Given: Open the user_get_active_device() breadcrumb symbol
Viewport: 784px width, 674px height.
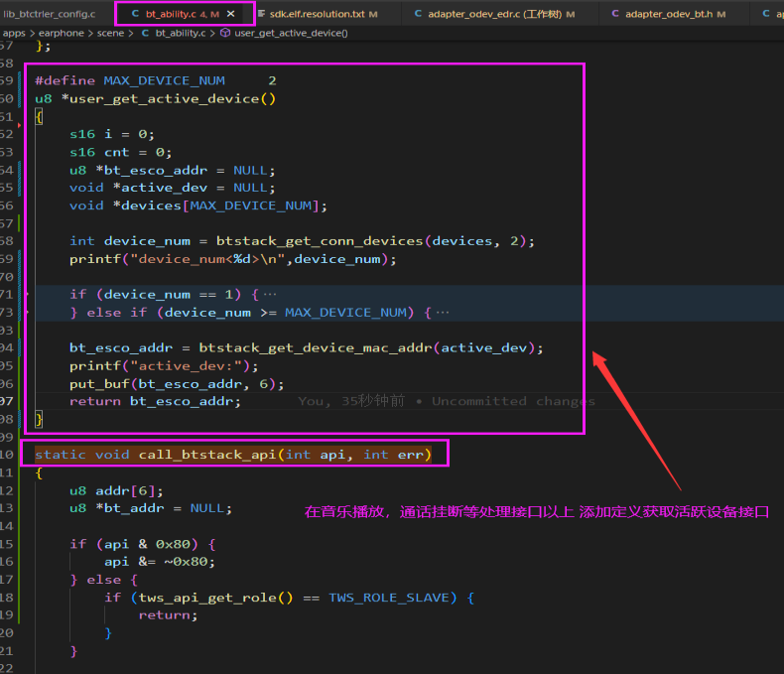Looking at the screenshot, I should (x=291, y=33).
